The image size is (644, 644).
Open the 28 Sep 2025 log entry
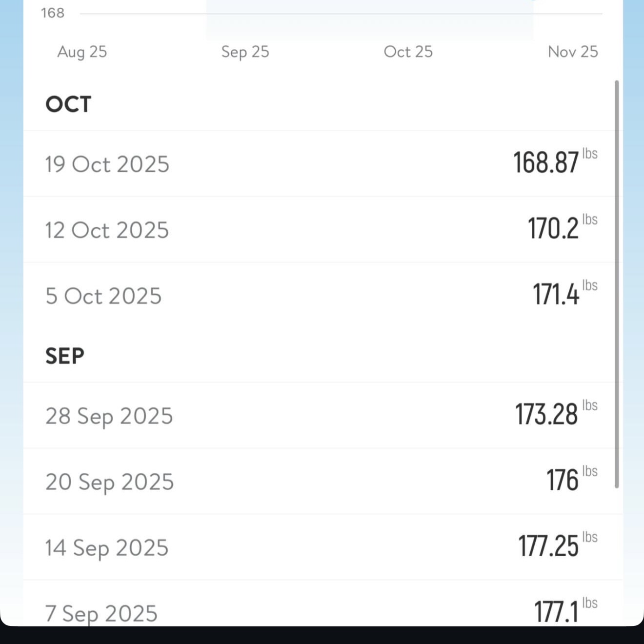[109, 416]
